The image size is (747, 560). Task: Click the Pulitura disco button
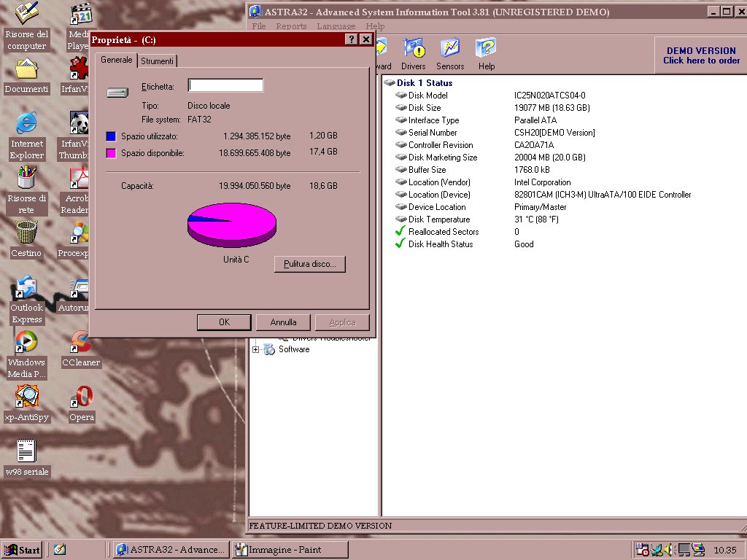tap(309, 264)
